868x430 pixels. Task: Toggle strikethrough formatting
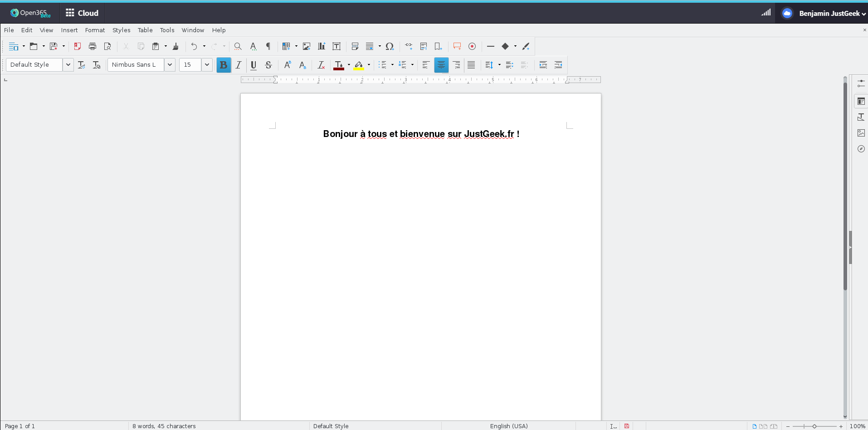tap(268, 65)
